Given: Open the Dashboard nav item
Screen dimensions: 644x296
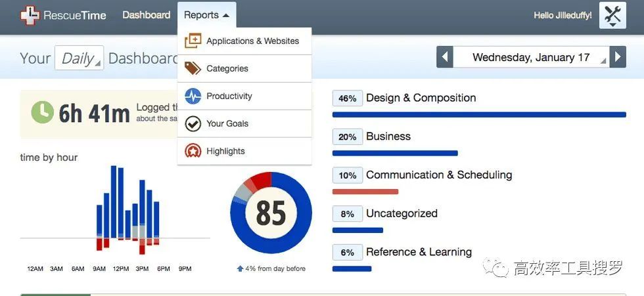Looking at the screenshot, I should tap(146, 15).
